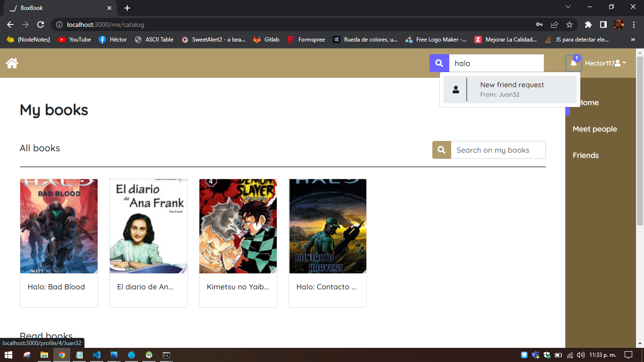Open El diario de Ana Frank cover
The height and width of the screenshot is (362, 644).
point(149,226)
